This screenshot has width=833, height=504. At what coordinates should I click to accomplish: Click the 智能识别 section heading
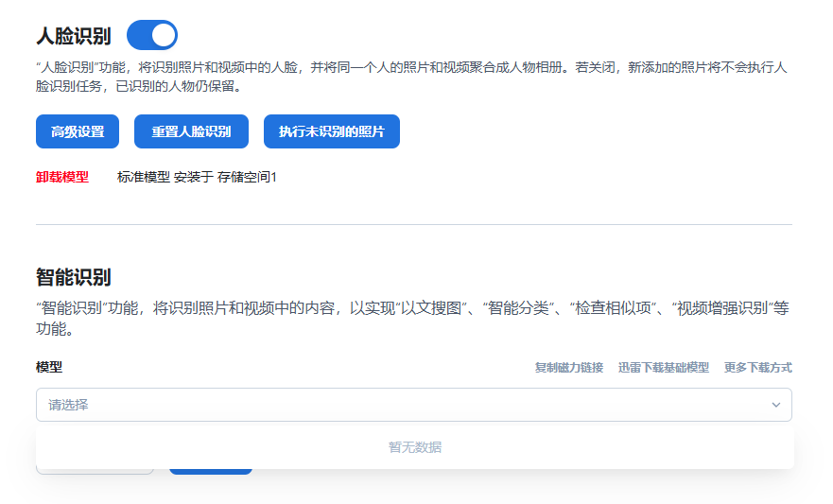pos(73,277)
